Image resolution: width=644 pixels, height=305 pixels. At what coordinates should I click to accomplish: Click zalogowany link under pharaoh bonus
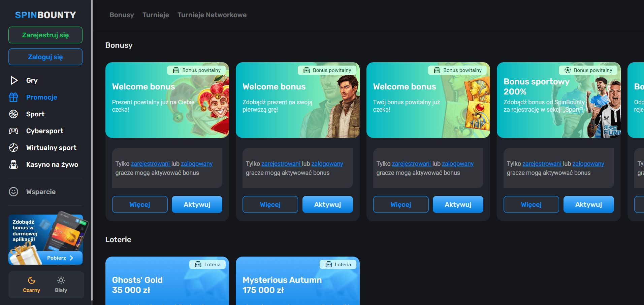458,164
